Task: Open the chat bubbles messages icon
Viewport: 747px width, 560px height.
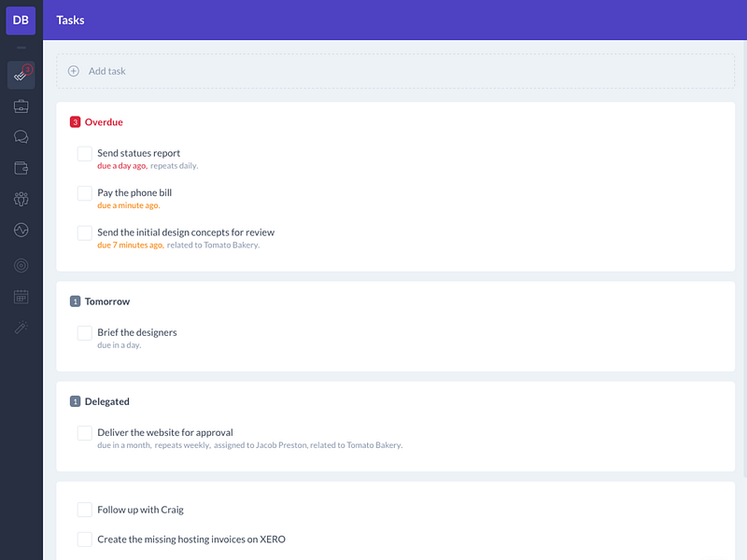Action: pyautogui.click(x=21, y=137)
